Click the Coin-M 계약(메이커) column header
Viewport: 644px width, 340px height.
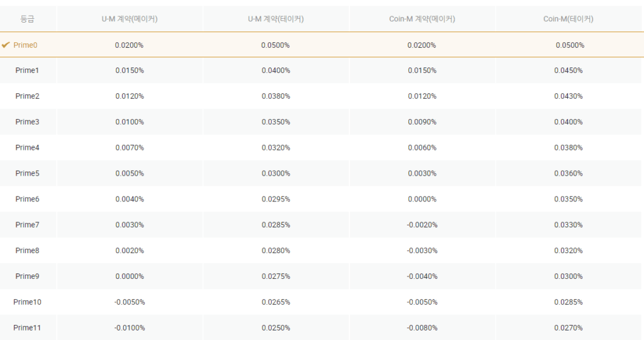click(x=422, y=19)
